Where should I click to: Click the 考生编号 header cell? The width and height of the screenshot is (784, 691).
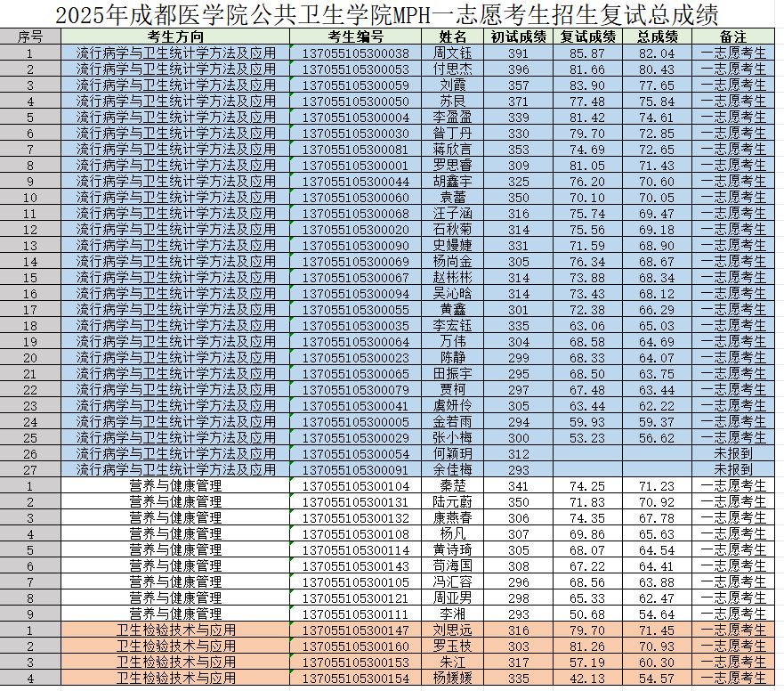[x=356, y=37]
